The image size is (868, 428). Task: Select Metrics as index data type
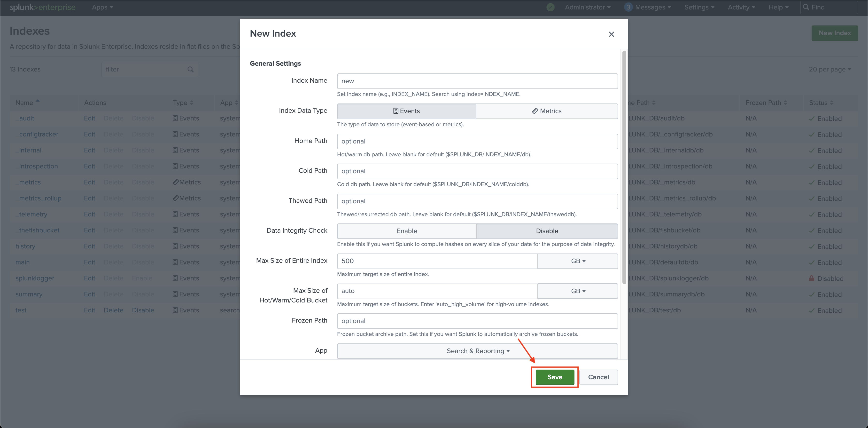click(x=547, y=111)
